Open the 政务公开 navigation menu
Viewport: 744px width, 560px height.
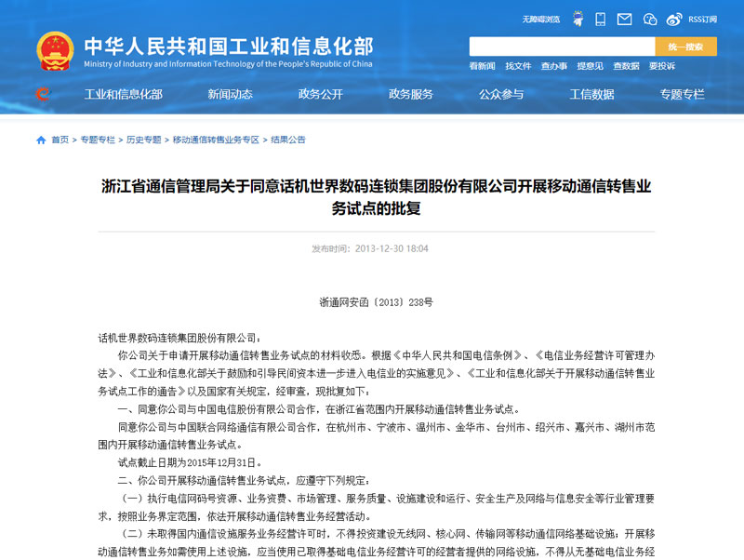[x=320, y=94]
